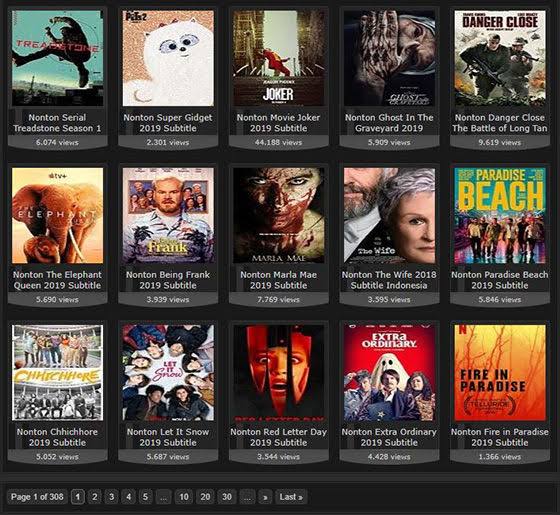Open the Marla Mae poster
560x515 pixels.
[279, 215]
